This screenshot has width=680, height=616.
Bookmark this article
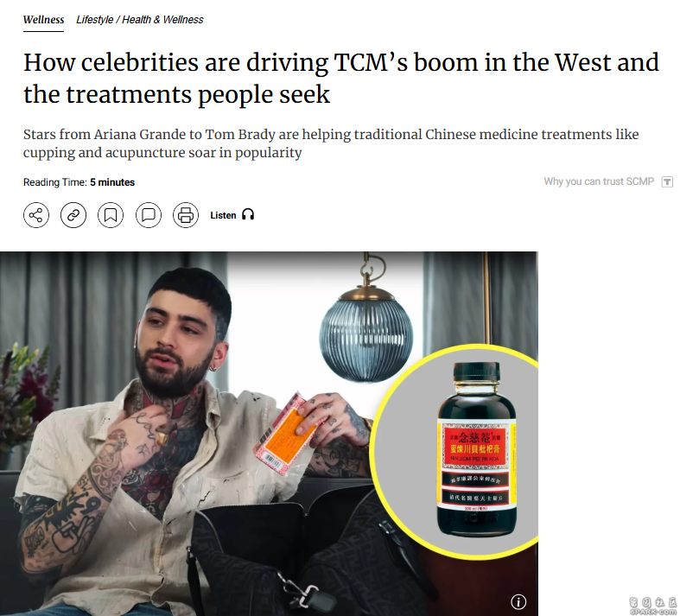111,215
